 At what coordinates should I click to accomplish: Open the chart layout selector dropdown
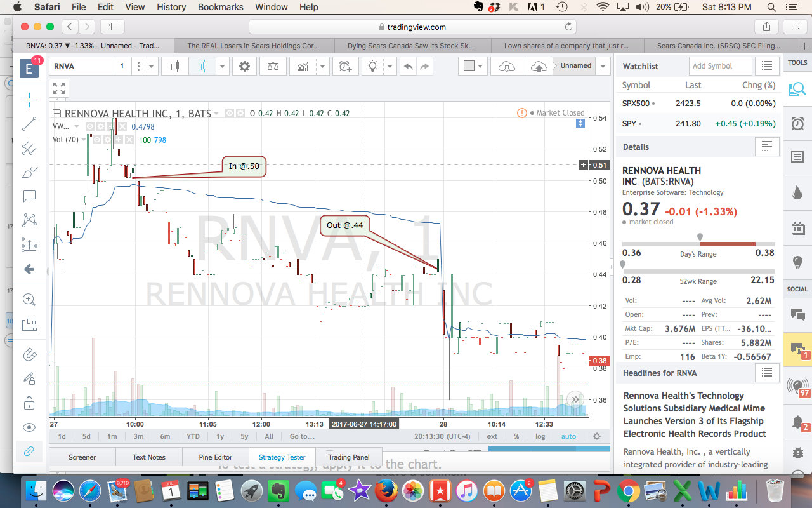(x=473, y=66)
